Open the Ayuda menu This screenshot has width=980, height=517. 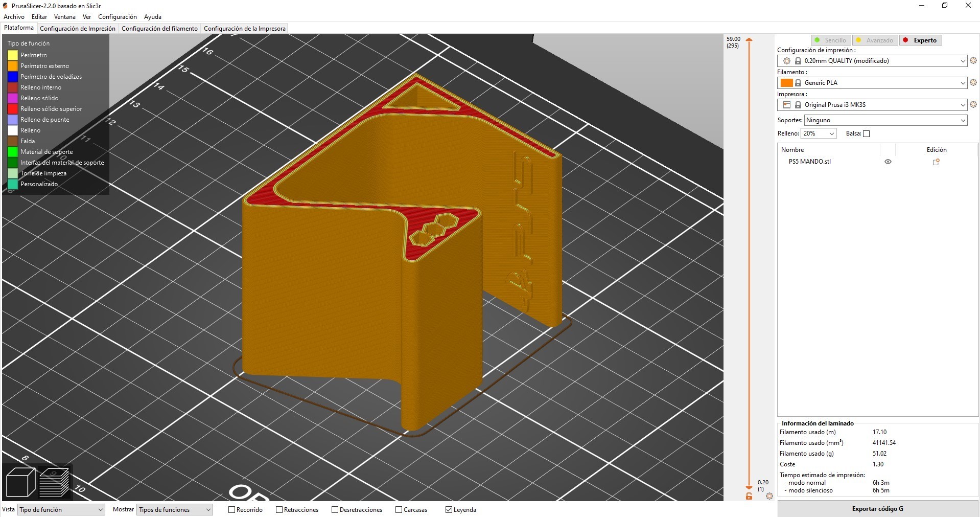pyautogui.click(x=153, y=17)
